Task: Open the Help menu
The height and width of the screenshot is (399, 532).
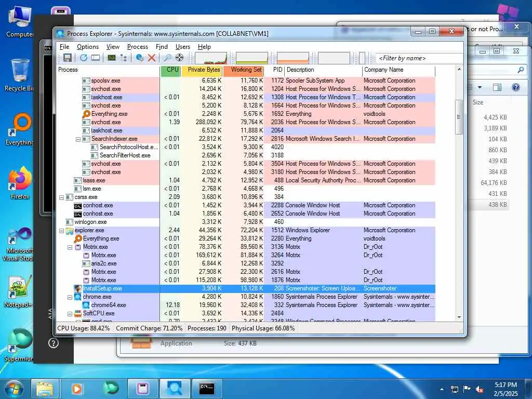Action: [204, 47]
